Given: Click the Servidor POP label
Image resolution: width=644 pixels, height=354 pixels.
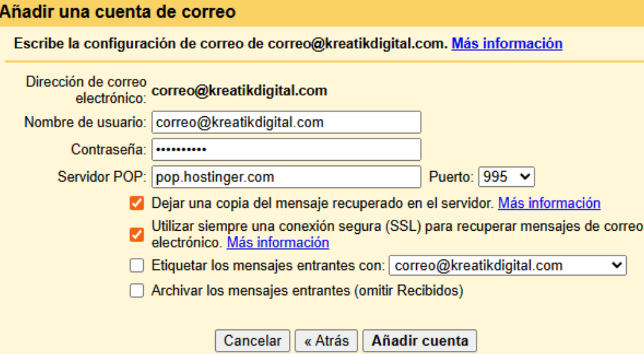Looking at the screenshot, I should tap(102, 177).
